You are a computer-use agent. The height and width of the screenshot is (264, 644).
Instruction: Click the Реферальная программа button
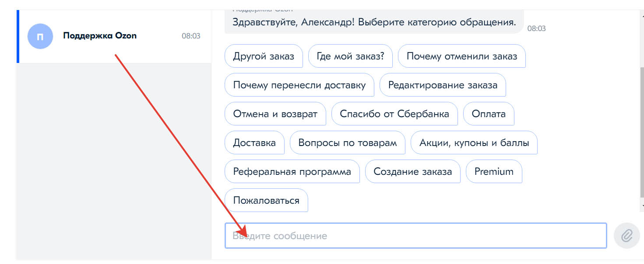(x=292, y=172)
